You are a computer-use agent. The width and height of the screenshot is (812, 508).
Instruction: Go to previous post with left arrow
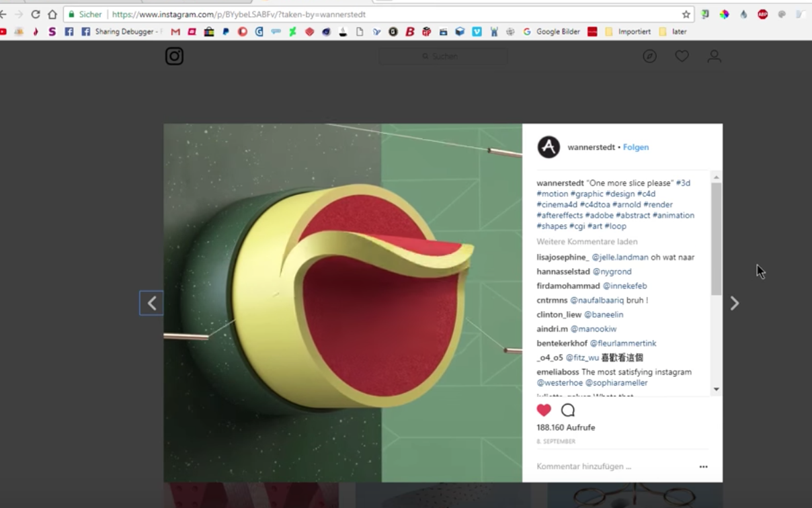point(151,303)
